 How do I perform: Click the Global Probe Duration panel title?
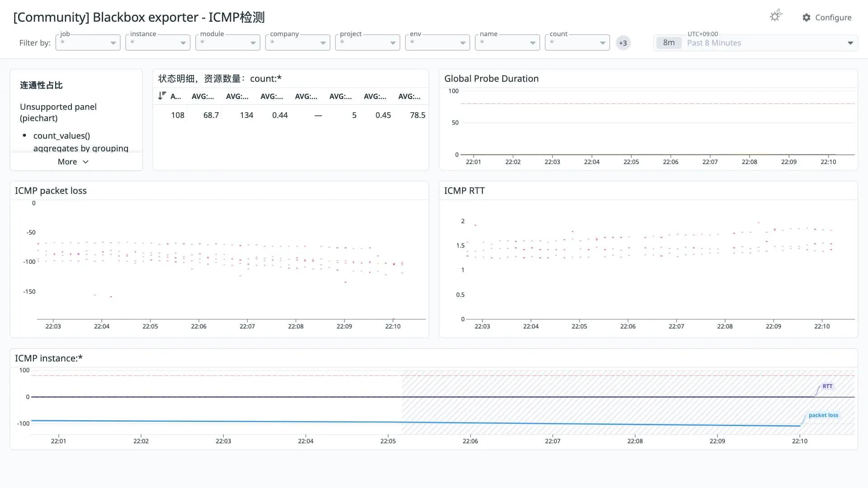coord(491,79)
